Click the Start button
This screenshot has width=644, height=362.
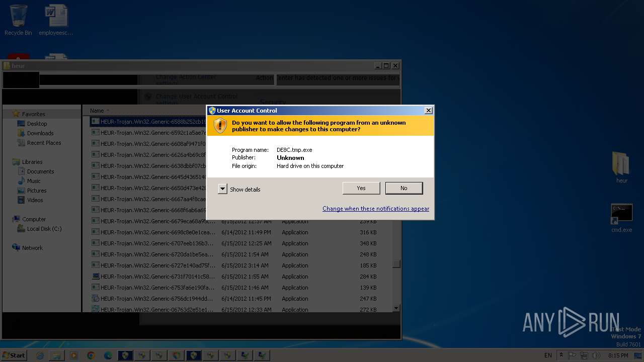[14, 355]
